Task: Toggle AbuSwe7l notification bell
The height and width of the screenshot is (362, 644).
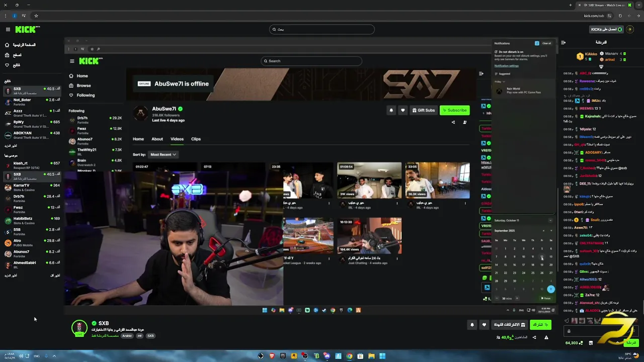Action: (391, 110)
